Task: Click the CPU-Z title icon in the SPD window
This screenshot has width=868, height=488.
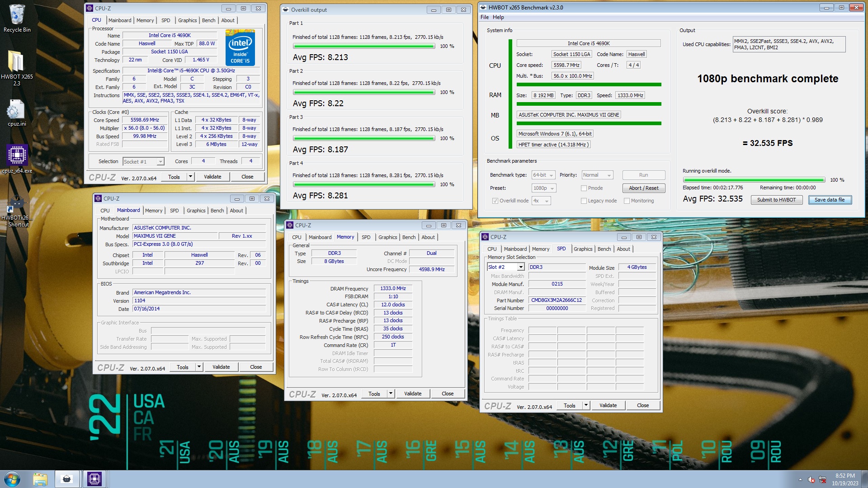Action: coord(485,237)
